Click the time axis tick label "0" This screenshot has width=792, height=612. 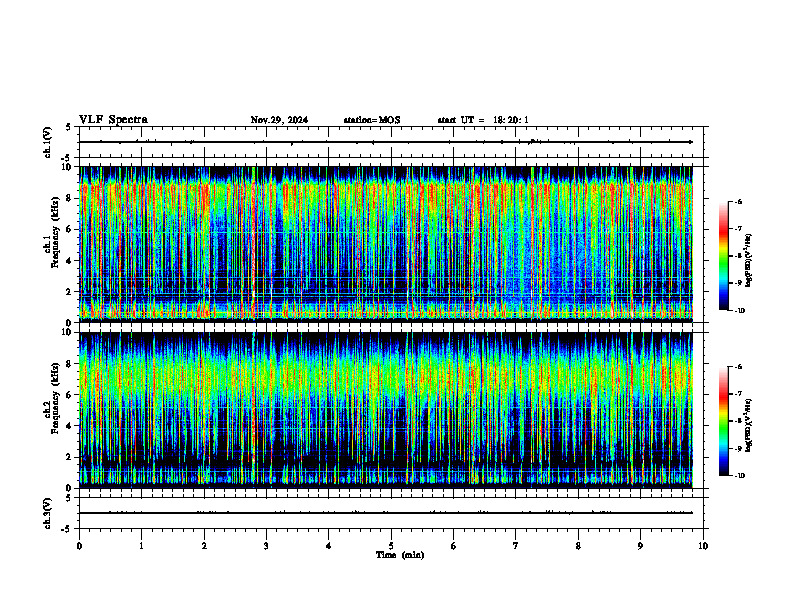[x=79, y=546]
